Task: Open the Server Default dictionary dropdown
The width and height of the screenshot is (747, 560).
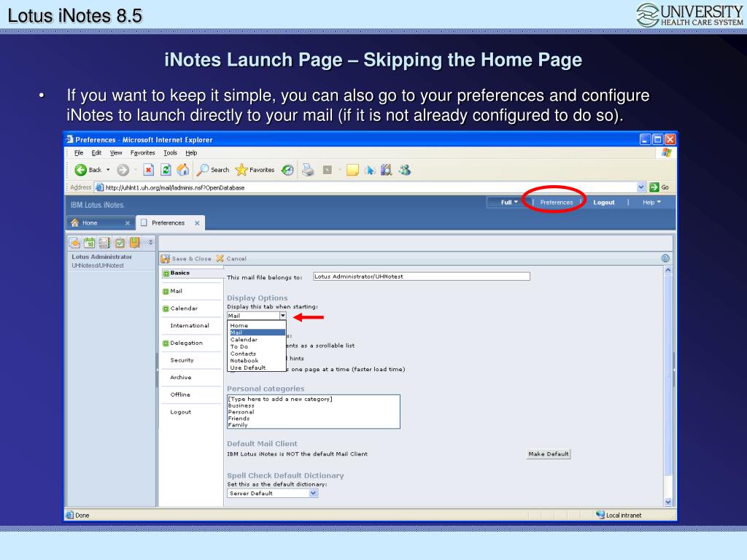Action: coord(313,494)
